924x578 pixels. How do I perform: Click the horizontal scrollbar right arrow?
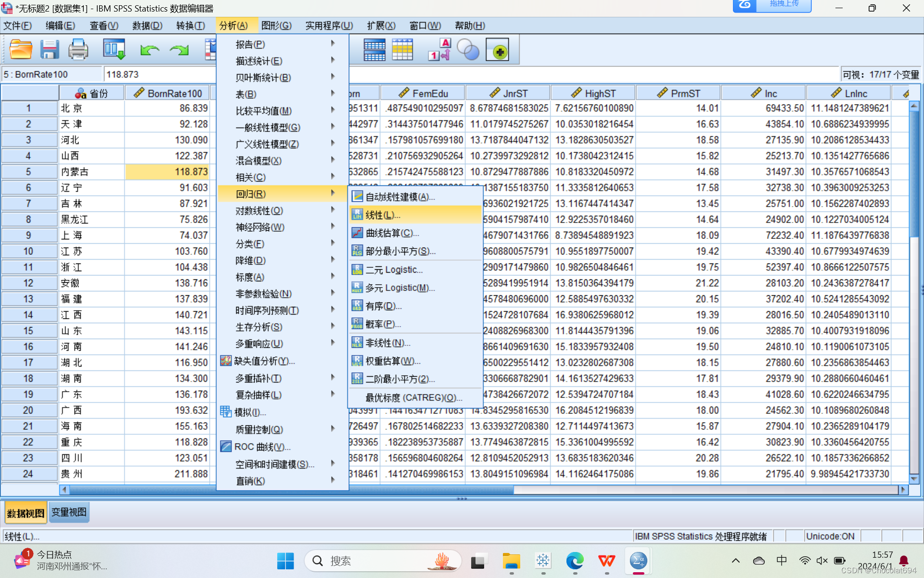[x=902, y=489]
